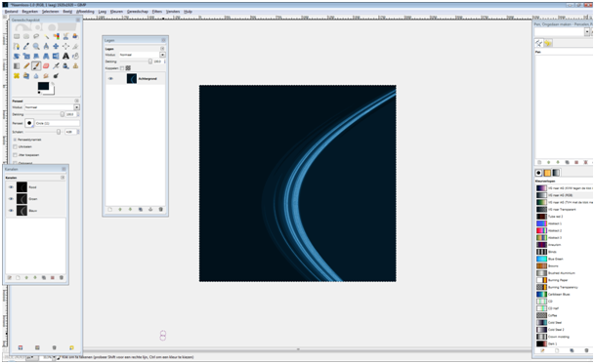
Task: Toggle visibility of the Rood channel
Action: 11,187
